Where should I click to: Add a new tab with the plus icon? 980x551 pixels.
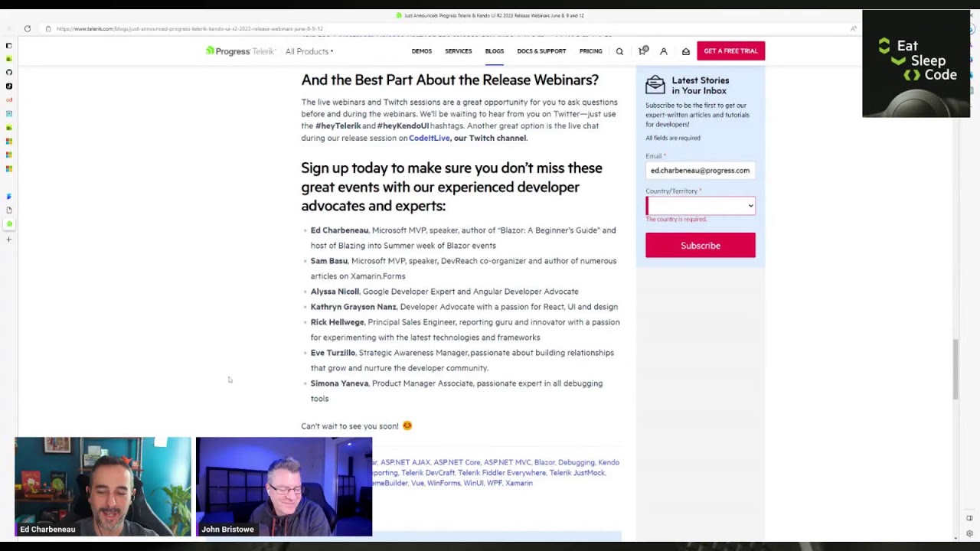[x=9, y=240]
